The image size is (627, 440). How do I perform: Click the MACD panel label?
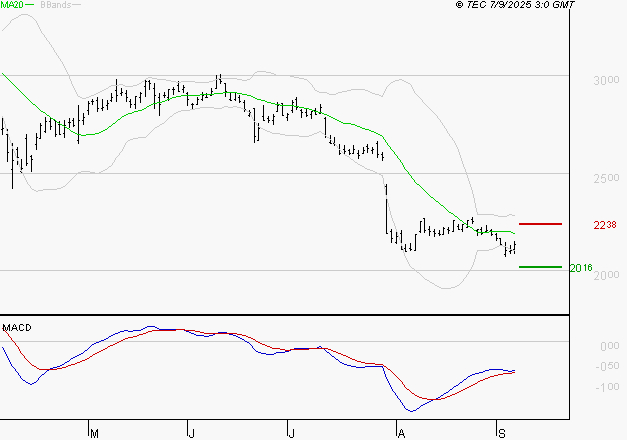[x=17, y=328]
